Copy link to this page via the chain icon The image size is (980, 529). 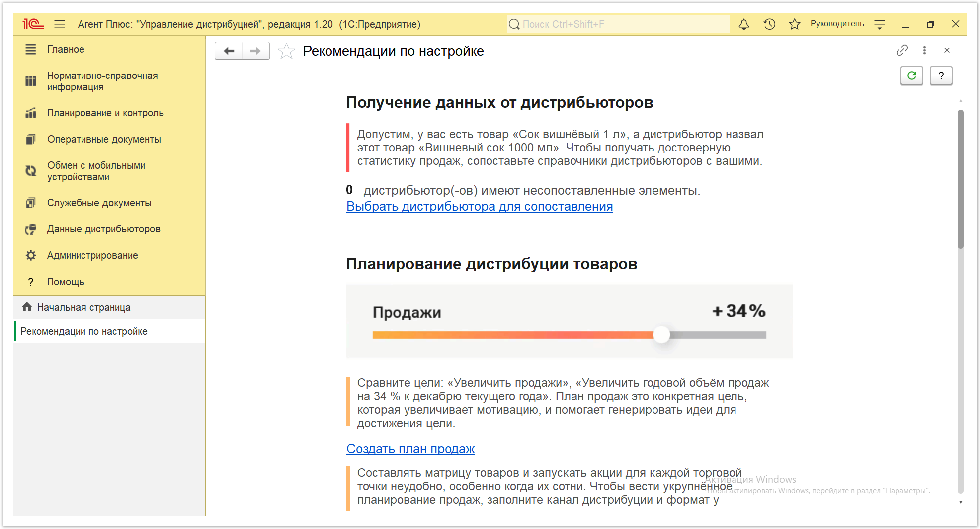pos(902,50)
